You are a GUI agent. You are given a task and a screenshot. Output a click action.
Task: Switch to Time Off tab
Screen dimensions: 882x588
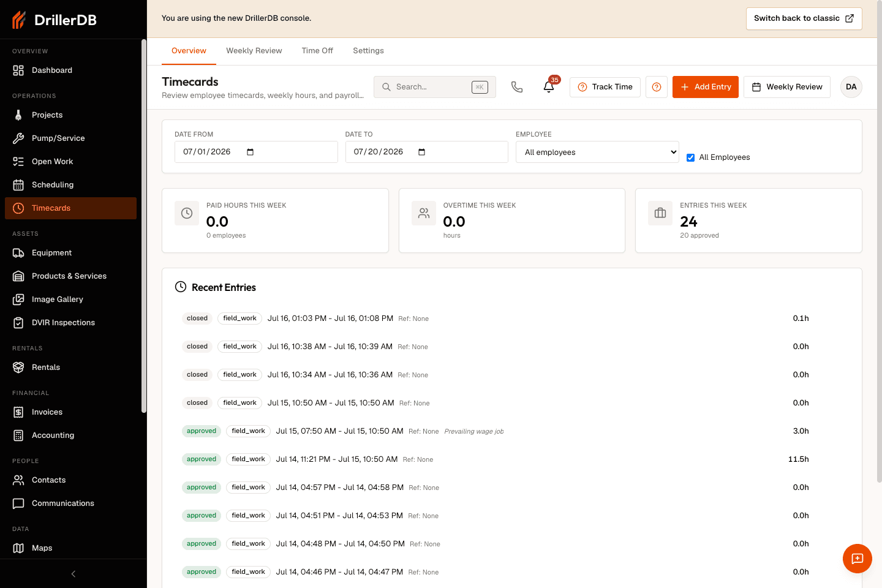click(317, 51)
